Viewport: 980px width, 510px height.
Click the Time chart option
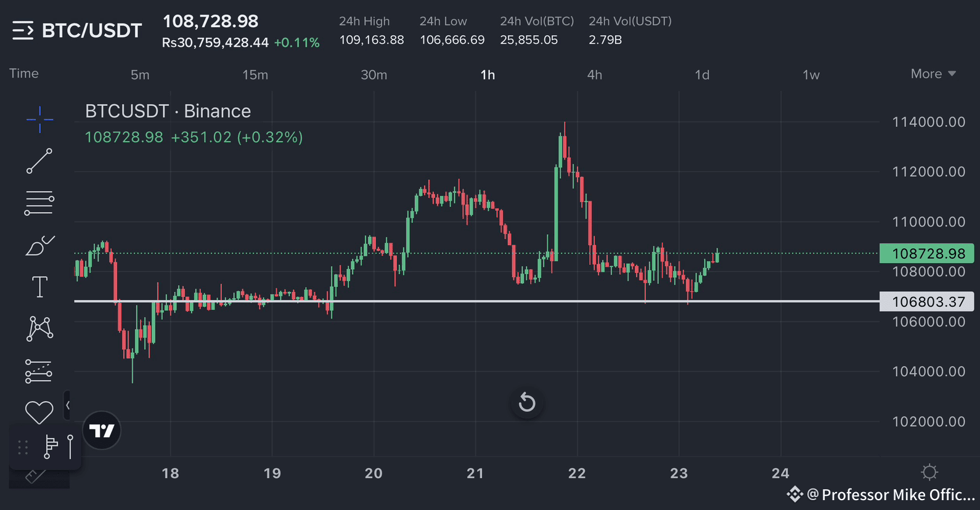click(x=24, y=73)
